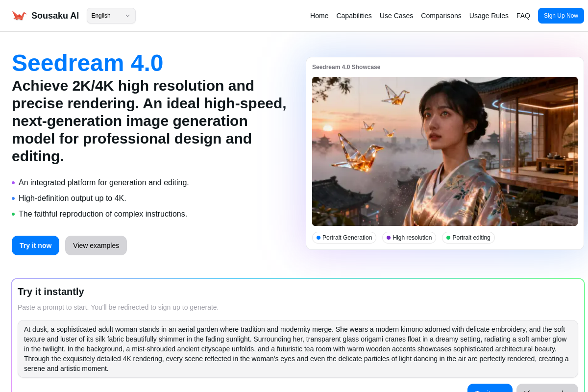Select Usage Rules in the navigation
This screenshot has height=392, width=588.
pos(489,16)
